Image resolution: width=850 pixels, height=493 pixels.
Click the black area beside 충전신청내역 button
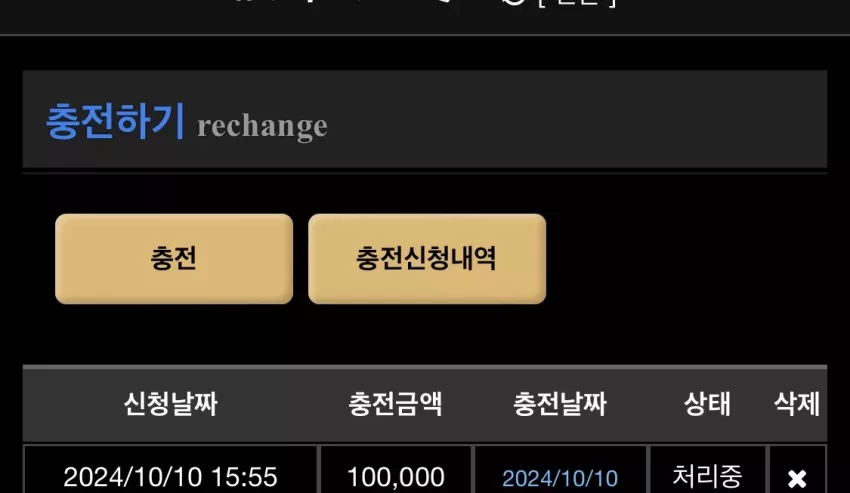(683, 259)
